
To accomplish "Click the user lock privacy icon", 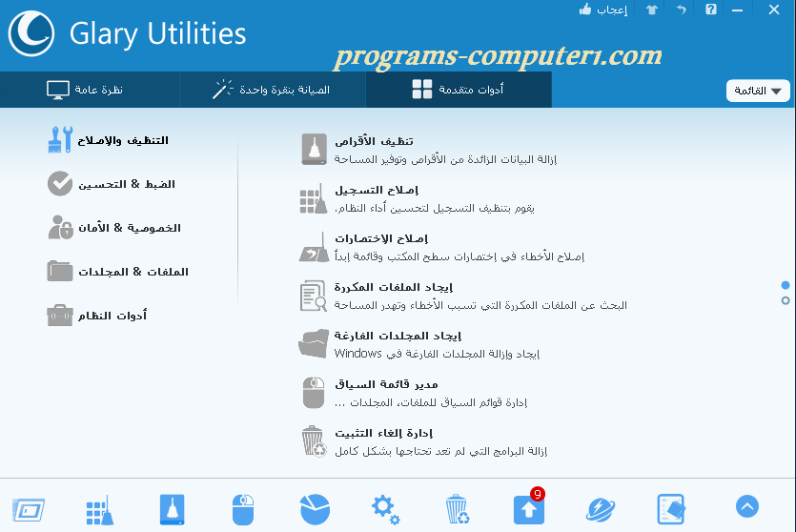I will click(x=60, y=227).
